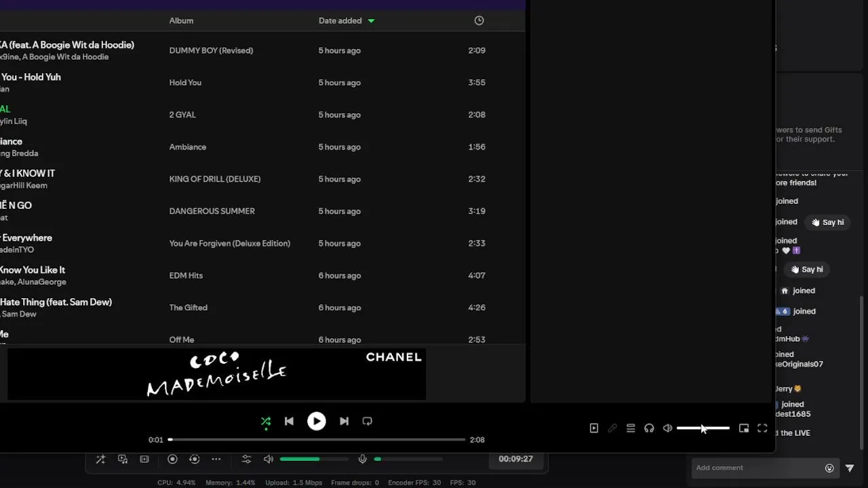This screenshot has width=868, height=488.
Task: Open the mixer settings sliders icon
Action: click(246, 459)
